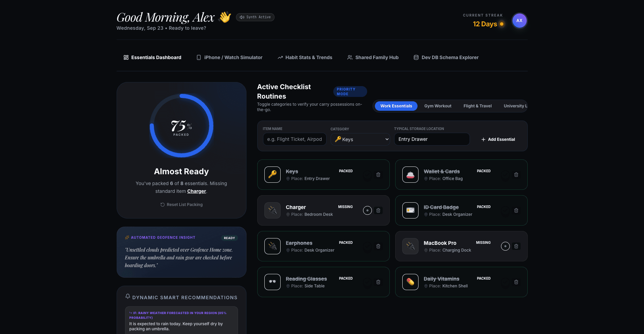Select the Gym Workout routine
The height and width of the screenshot is (334, 644).
click(x=438, y=106)
